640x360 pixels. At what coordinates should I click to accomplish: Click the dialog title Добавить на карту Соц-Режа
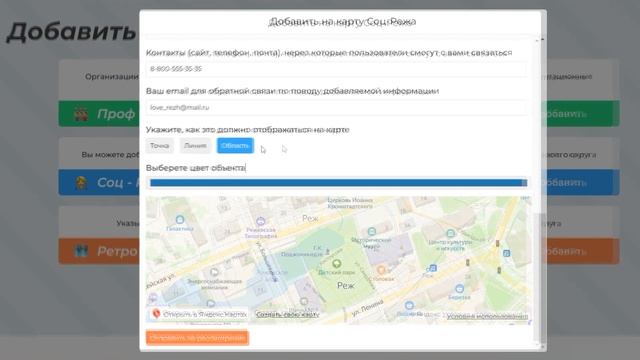click(342, 21)
